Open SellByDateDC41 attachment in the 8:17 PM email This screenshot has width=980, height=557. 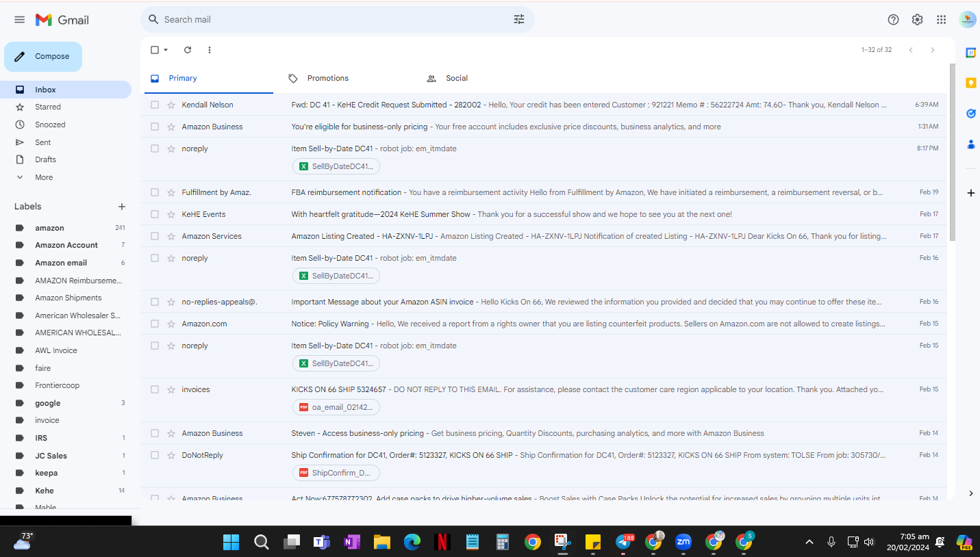point(336,166)
